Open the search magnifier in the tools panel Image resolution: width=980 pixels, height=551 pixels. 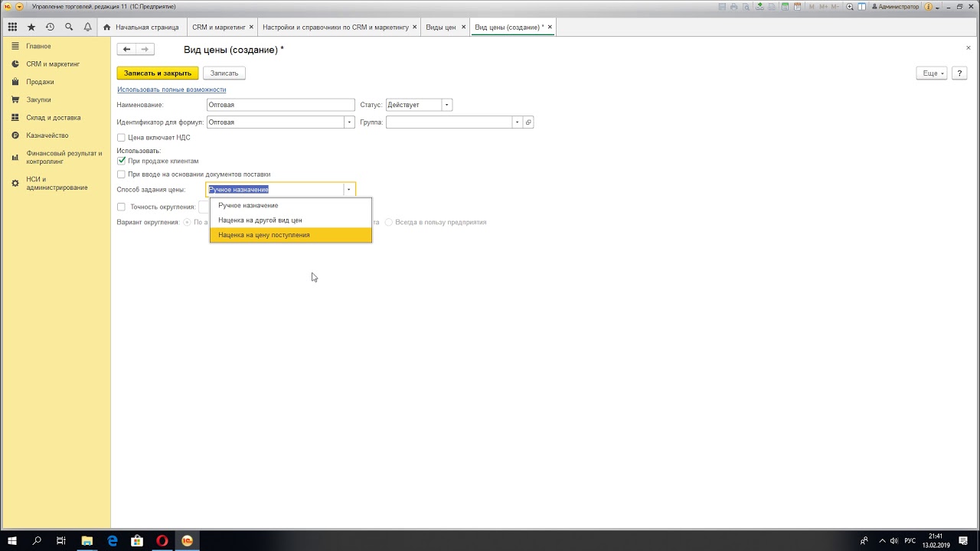(69, 27)
